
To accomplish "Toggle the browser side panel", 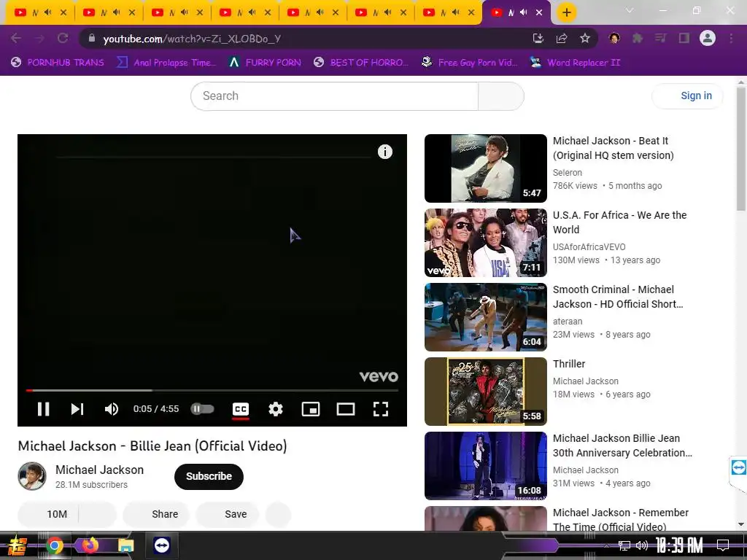I will point(684,39).
